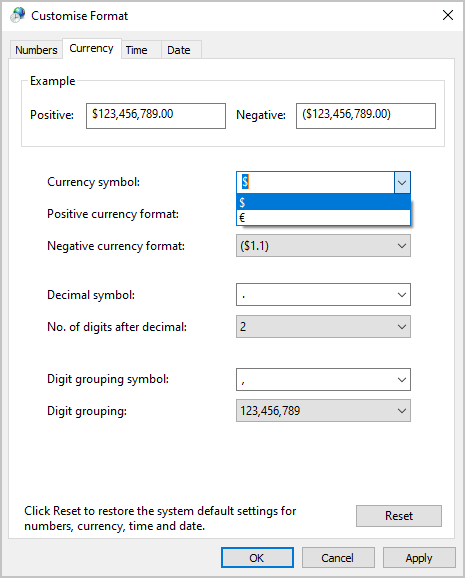The height and width of the screenshot is (578, 465).
Task: Click the Digit grouping label
Action: point(87,411)
